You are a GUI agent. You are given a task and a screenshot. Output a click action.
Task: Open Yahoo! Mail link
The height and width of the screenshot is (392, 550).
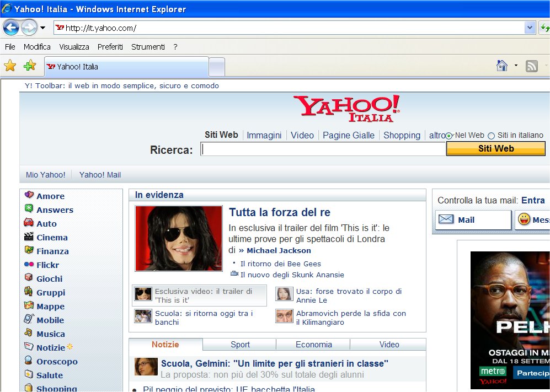tap(100, 175)
